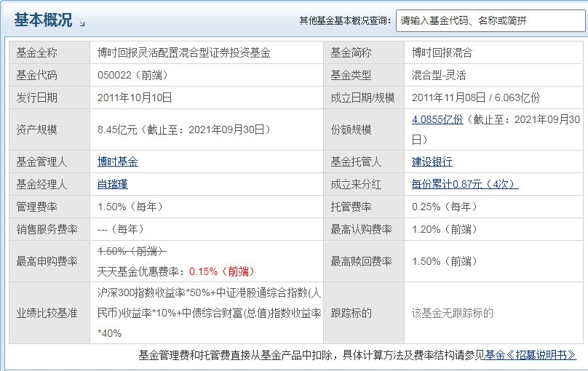Select the 最高认购费率 label
The height and width of the screenshot is (371, 588).
[x=361, y=229]
